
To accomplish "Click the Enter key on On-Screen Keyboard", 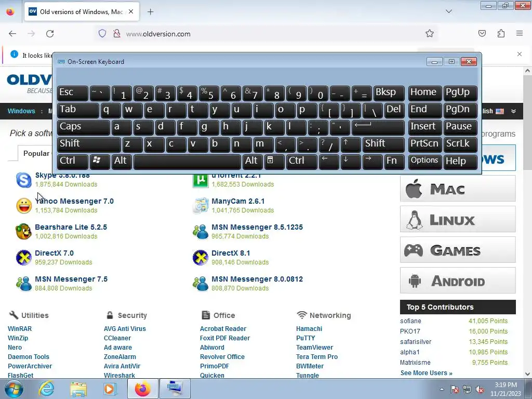I will pyautogui.click(x=378, y=127).
